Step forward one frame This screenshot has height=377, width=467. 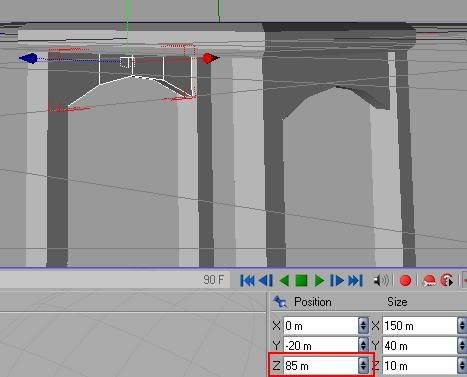[x=337, y=281]
